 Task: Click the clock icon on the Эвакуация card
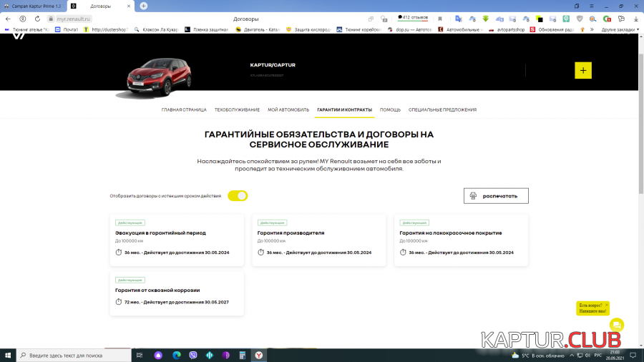pyautogui.click(x=119, y=253)
